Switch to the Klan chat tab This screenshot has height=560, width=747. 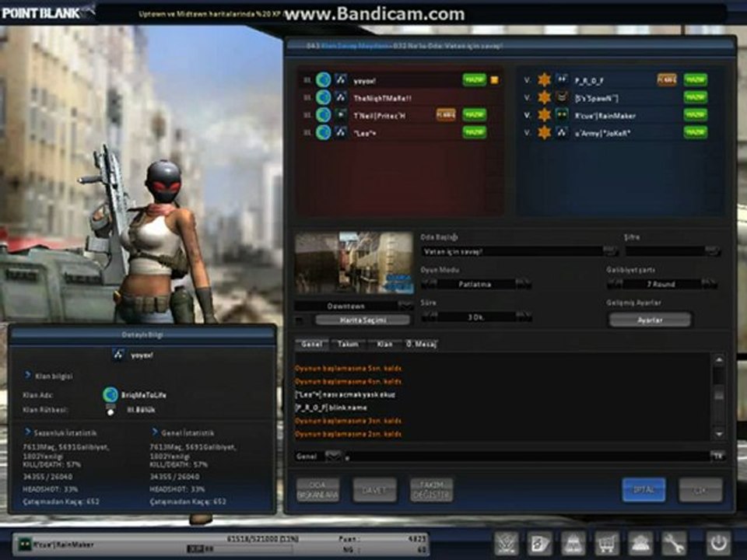point(384,344)
